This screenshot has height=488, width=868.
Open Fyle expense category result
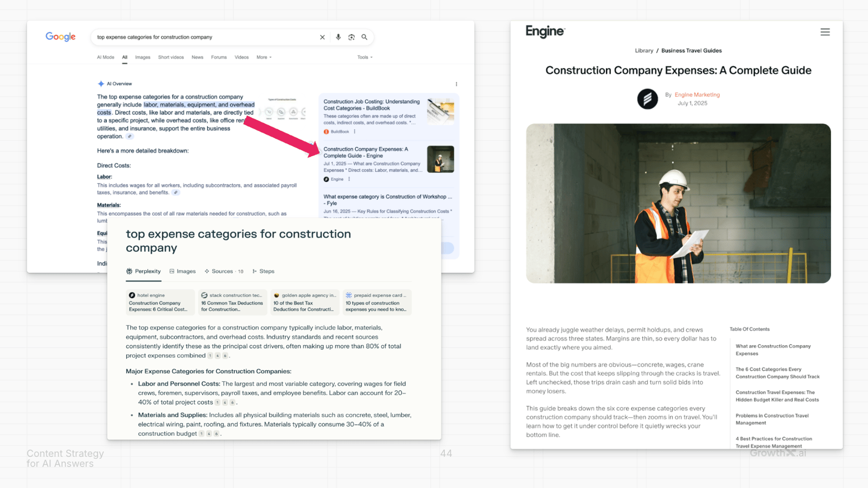[387, 200]
